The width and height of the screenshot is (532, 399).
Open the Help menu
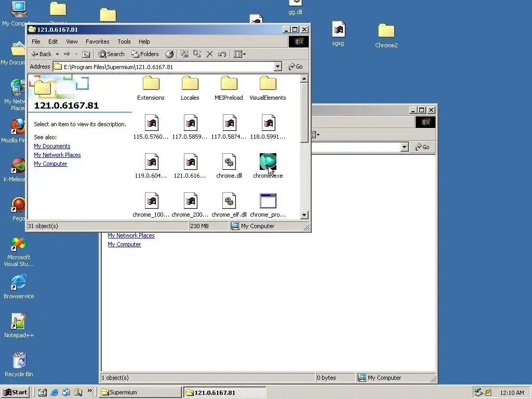pyautogui.click(x=144, y=42)
